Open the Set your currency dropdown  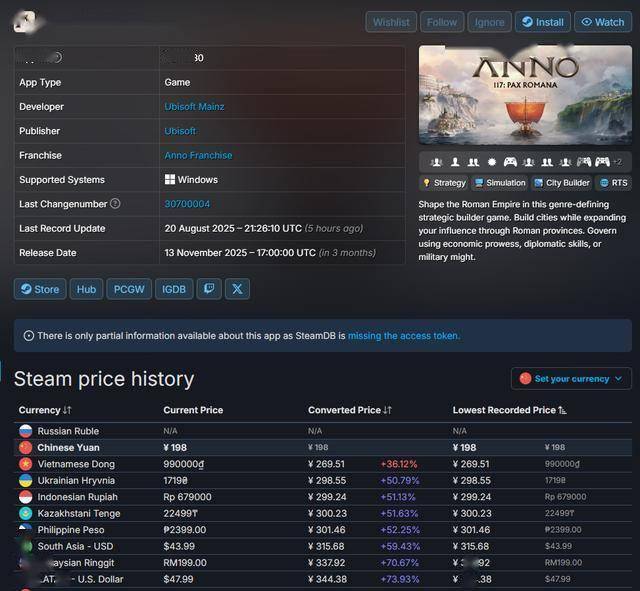pyautogui.click(x=571, y=378)
